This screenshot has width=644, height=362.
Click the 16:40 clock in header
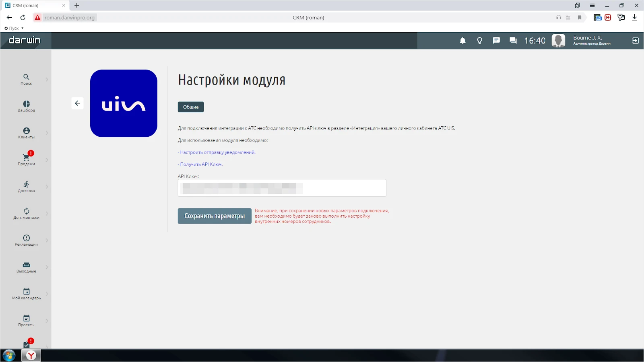coord(535,41)
